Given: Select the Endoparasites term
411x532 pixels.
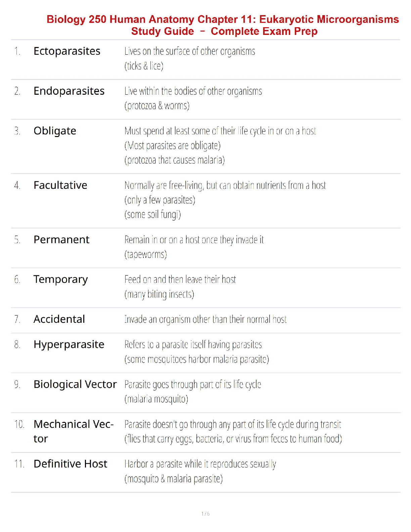Looking at the screenshot, I should 69,91.
